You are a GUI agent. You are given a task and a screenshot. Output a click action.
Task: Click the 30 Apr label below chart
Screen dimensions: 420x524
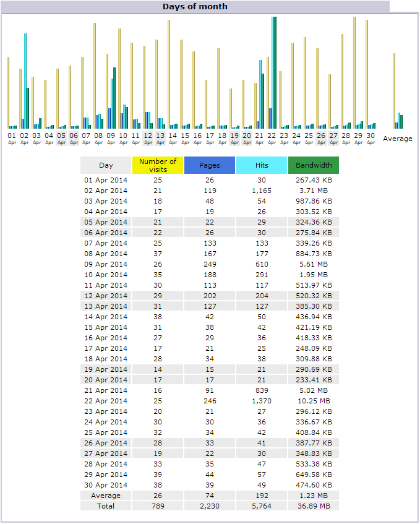point(371,138)
